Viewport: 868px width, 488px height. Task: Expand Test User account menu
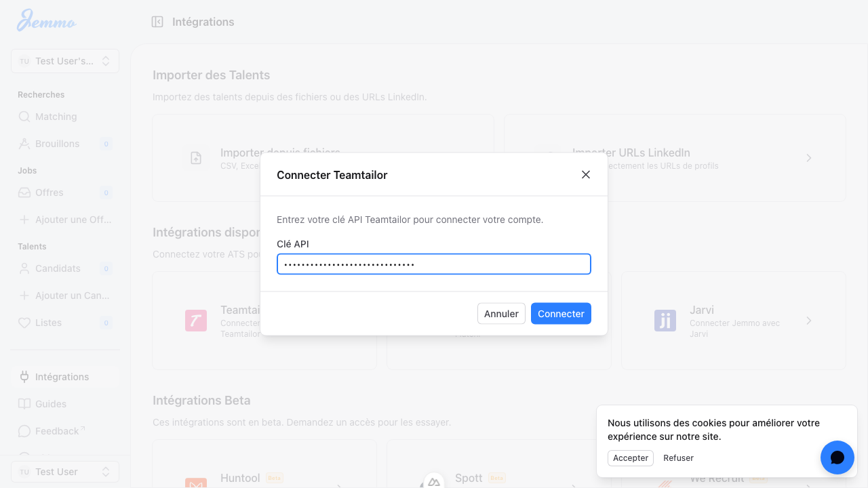point(65,472)
